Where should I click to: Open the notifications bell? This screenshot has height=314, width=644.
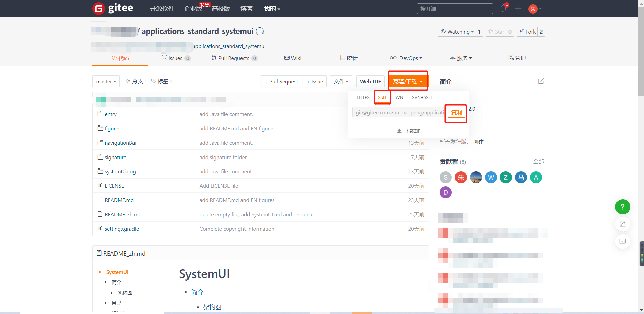click(503, 9)
